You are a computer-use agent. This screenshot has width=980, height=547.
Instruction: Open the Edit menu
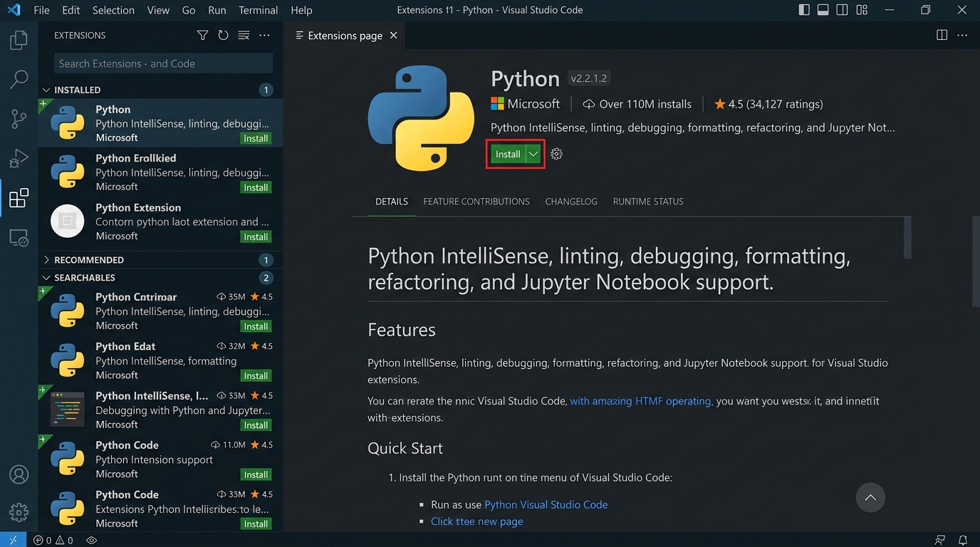[71, 10]
